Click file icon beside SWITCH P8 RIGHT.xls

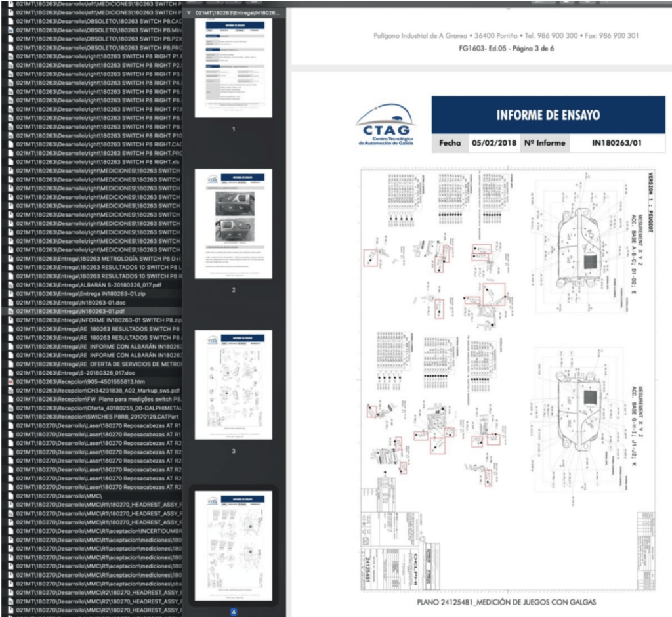coord(10,161)
